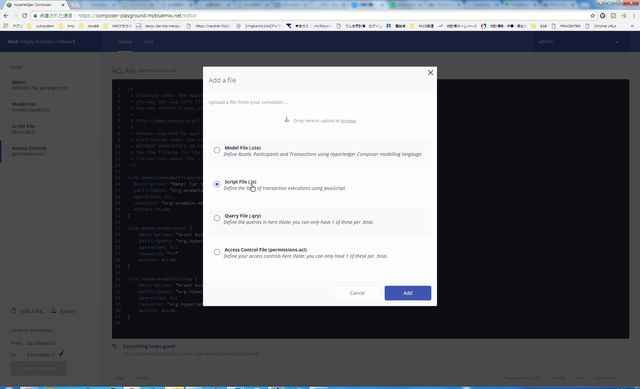The height and width of the screenshot is (389, 640).
Task: Click the secure padlock icon in address bar
Action: tap(36, 16)
